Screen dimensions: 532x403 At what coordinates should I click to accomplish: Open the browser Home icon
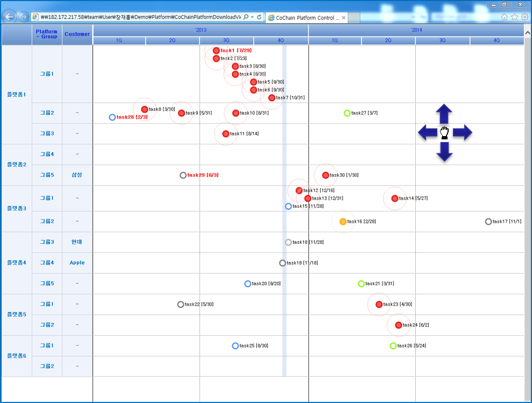point(504,17)
